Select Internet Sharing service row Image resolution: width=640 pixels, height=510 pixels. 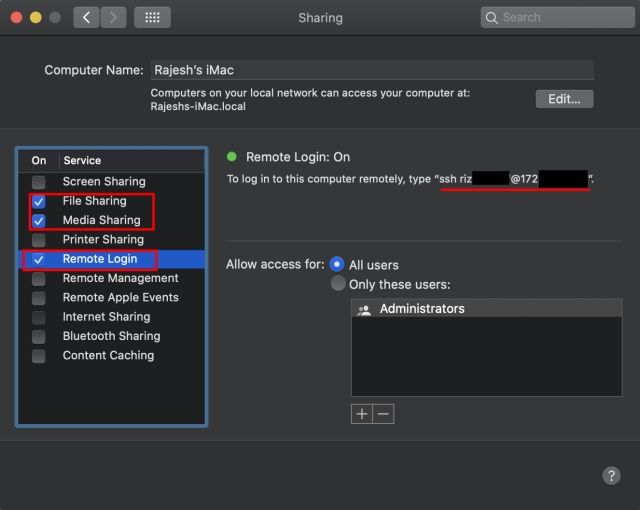point(111,317)
